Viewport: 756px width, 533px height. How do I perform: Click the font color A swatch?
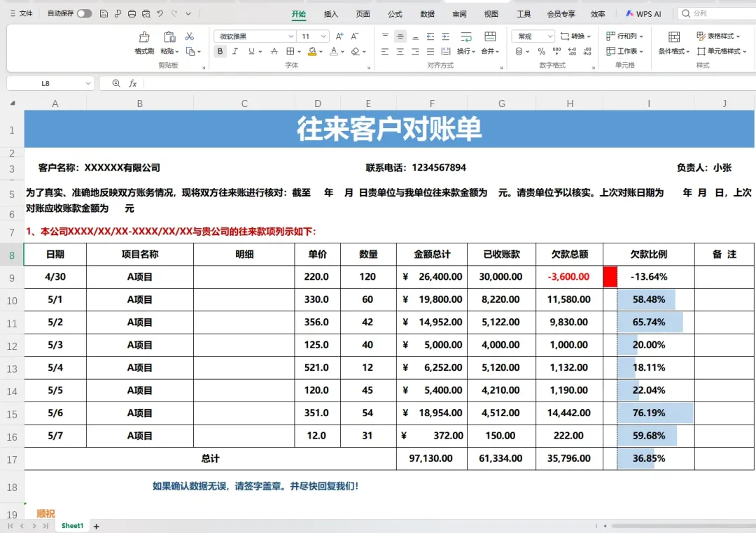tap(334, 51)
